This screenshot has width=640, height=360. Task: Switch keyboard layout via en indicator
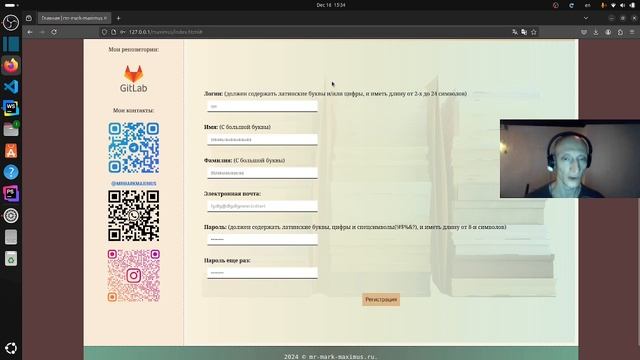pos(588,5)
